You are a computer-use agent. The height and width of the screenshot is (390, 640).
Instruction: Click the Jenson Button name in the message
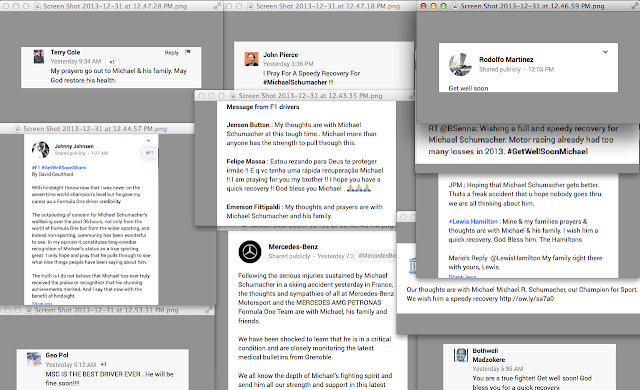[248, 125]
